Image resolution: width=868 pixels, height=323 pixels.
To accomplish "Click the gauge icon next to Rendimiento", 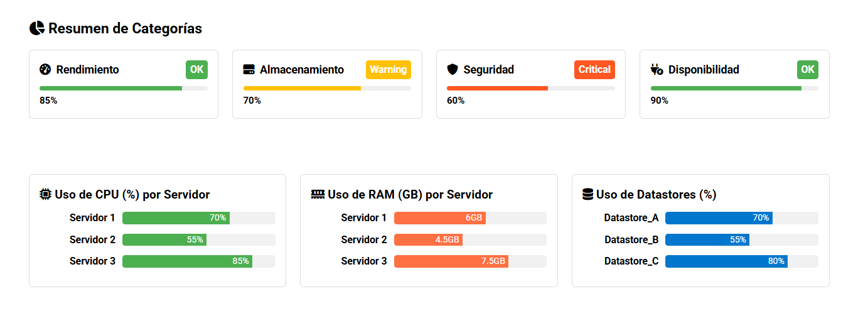I will pyautogui.click(x=45, y=70).
